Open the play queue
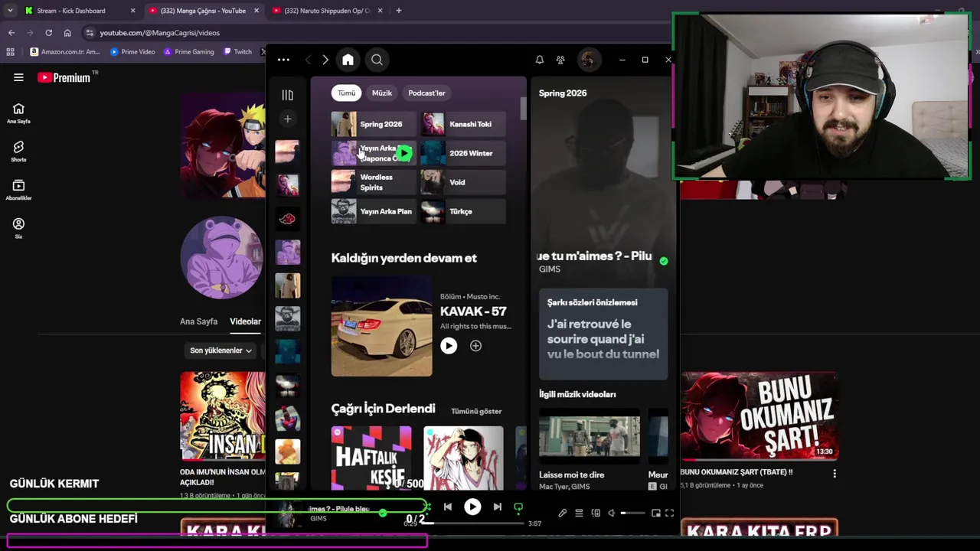The width and height of the screenshot is (980, 551). click(579, 513)
